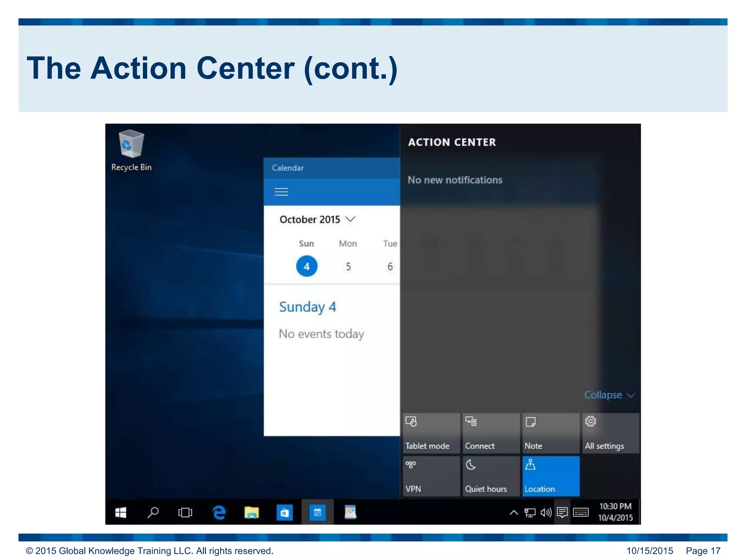Disable the Location quick action
The image size is (747, 560).
(x=551, y=476)
